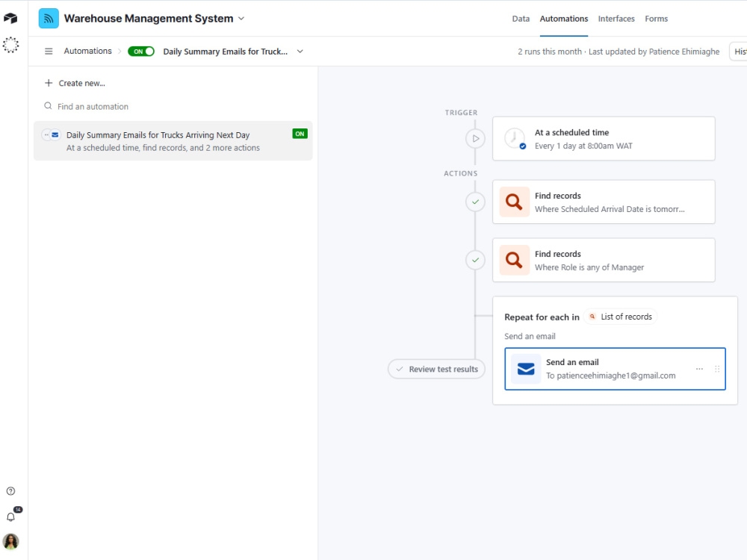Expand the Warehouse Management System title dropdown
This screenshot has width=747, height=560.
pyautogui.click(x=241, y=19)
